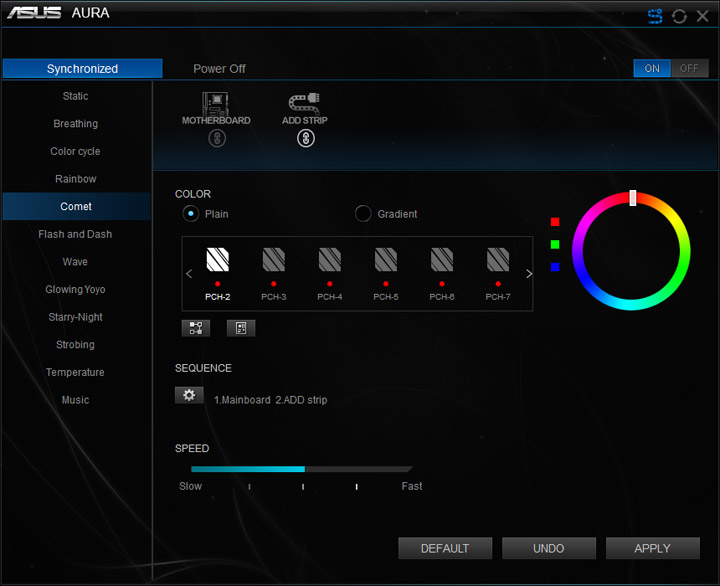
Task: Select the Glowing Yoyo effect
Action: click(x=76, y=289)
